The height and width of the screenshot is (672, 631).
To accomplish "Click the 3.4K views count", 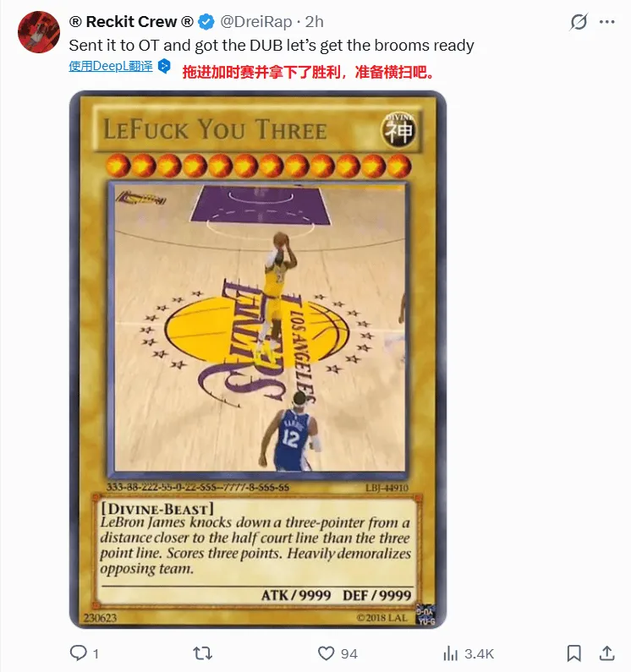I will tap(479, 653).
